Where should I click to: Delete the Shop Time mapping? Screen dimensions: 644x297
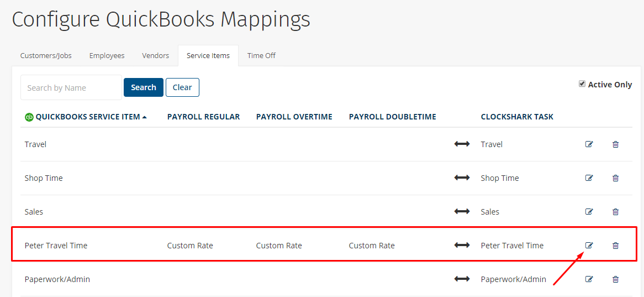(615, 178)
